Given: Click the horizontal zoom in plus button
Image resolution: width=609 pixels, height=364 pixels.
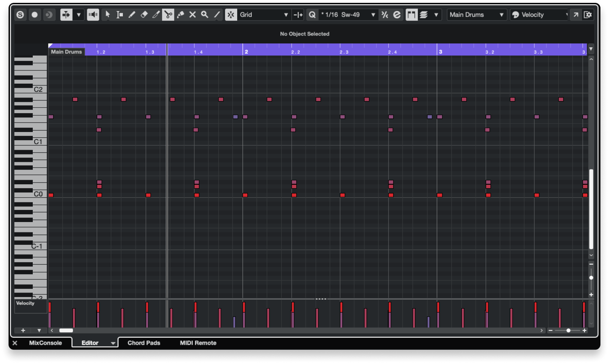Looking at the screenshot, I should click(x=584, y=331).
